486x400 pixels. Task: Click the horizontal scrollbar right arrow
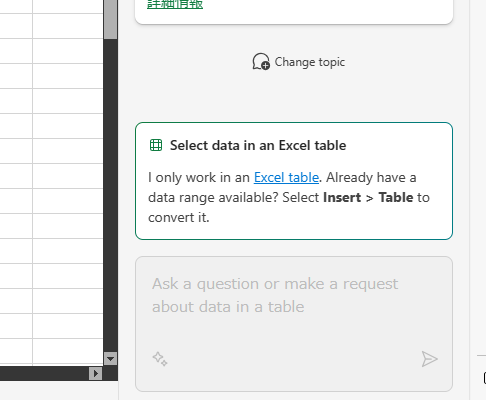(96, 373)
